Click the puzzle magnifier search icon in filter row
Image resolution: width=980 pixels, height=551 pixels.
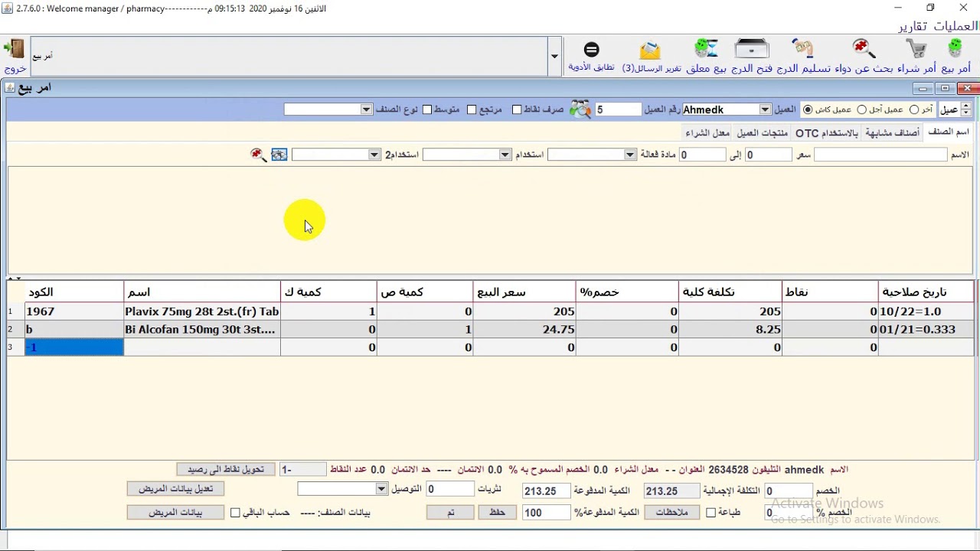[x=259, y=155]
